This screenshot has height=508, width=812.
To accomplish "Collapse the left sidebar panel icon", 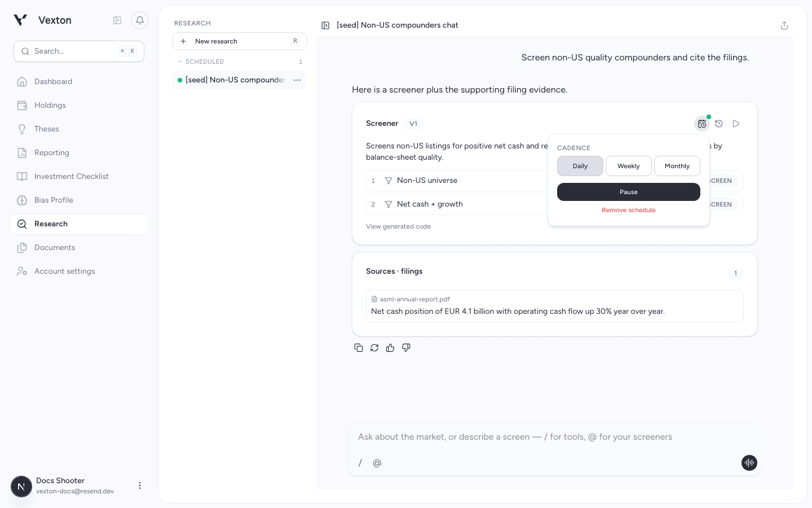I will [117, 20].
